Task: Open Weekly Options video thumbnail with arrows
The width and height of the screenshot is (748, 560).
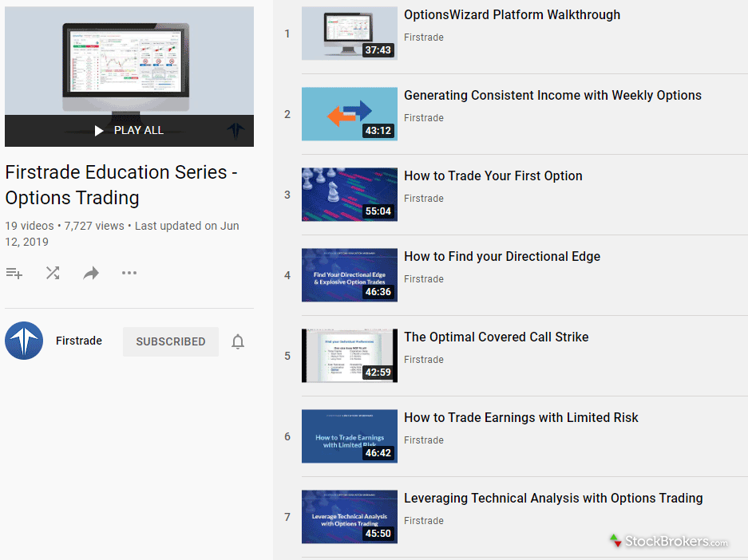Action: (x=349, y=114)
